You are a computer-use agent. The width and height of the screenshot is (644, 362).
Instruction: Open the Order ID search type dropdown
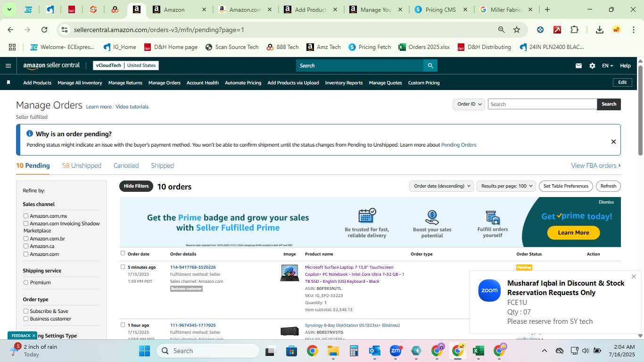[x=469, y=104]
